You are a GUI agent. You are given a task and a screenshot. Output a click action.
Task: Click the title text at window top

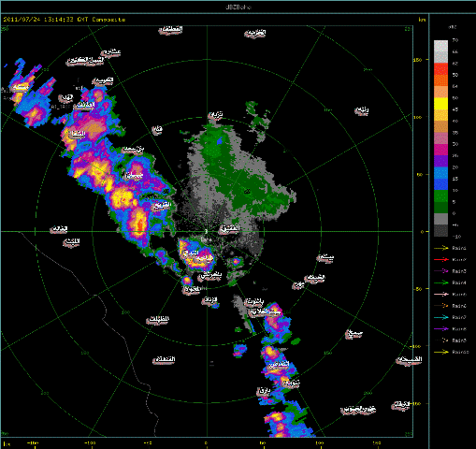point(238,7)
